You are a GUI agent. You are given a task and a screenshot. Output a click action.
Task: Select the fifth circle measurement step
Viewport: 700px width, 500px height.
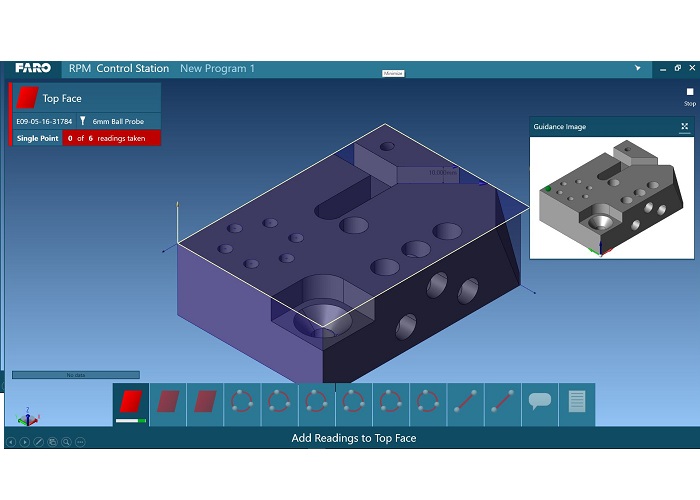click(391, 404)
